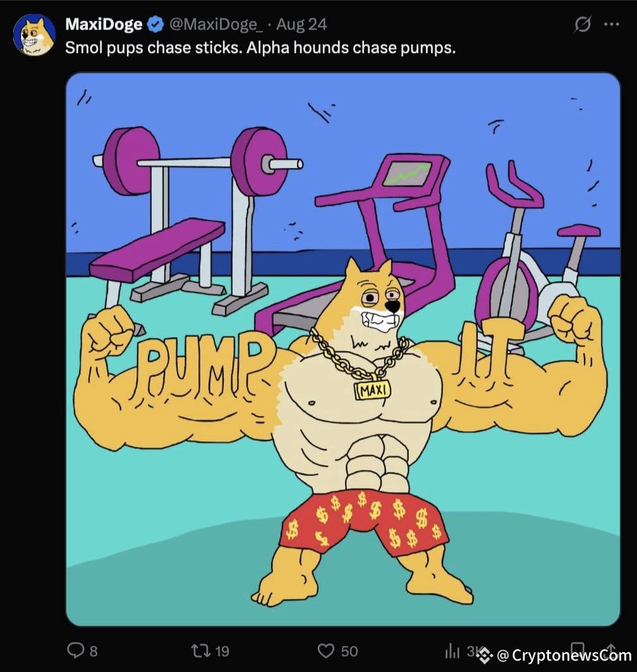Screen dimensions: 637x672
Task: Click the @CryptonewsCom watermark text
Action: coord(564,656)
